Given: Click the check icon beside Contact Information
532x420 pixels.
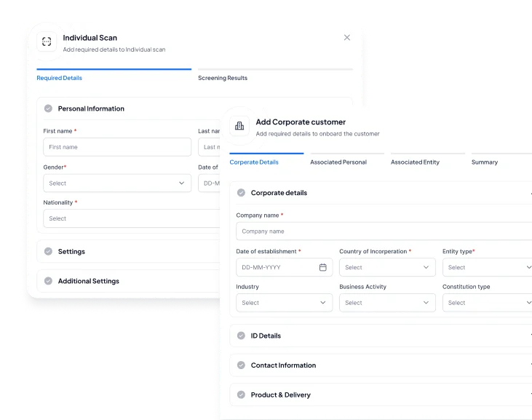Looking at the screenshot, I should pos(241,365).
